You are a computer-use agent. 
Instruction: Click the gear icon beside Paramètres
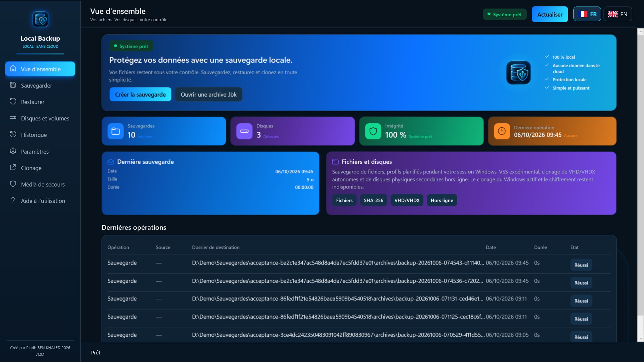[x=13, y=151]
